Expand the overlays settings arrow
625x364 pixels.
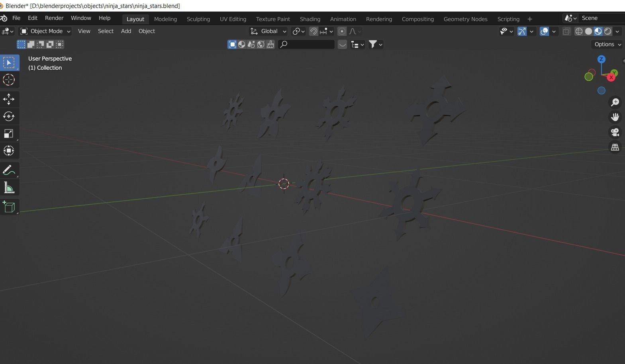point(554,31)
